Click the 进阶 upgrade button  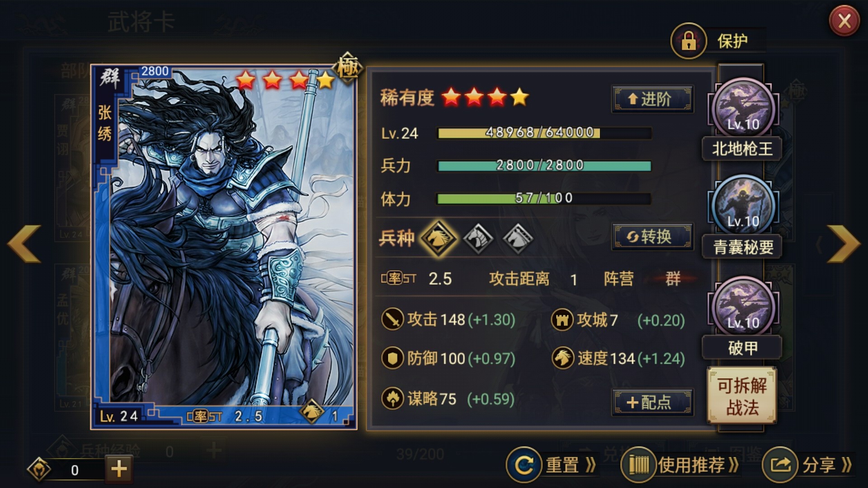click(x=652, y=99)
